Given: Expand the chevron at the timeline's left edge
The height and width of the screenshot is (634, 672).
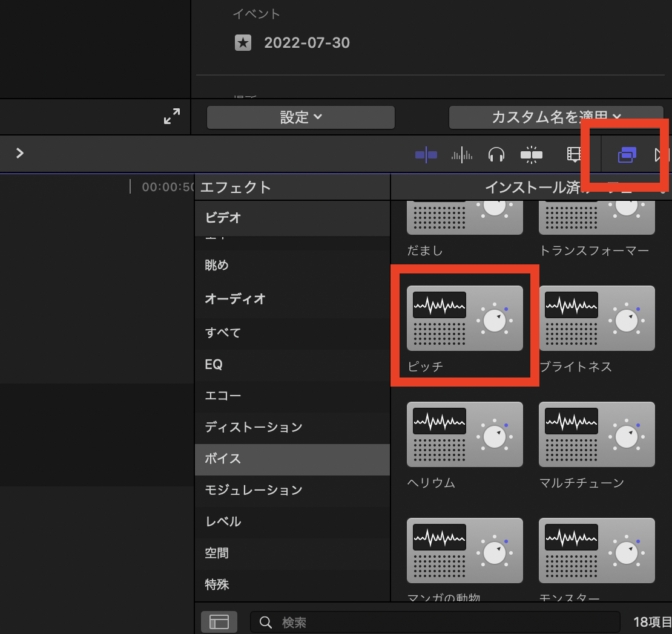Looking at the screenshot, I should click(19, 154).
